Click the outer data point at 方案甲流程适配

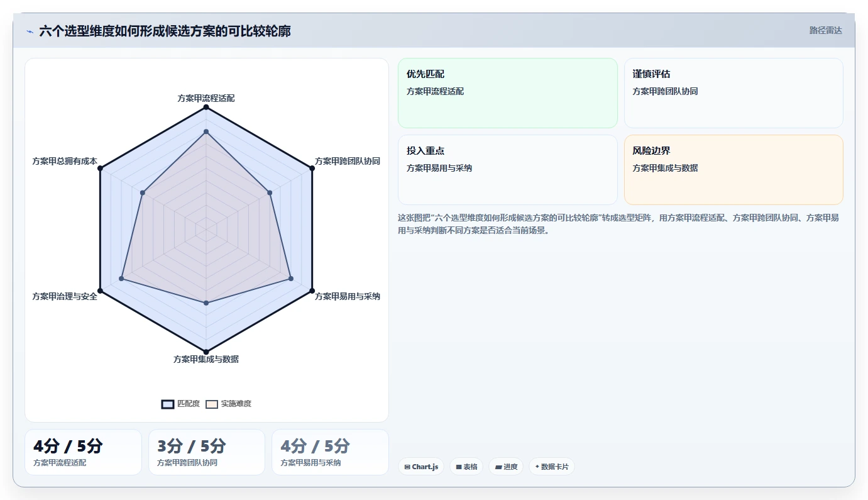click(x=206, y=107)
